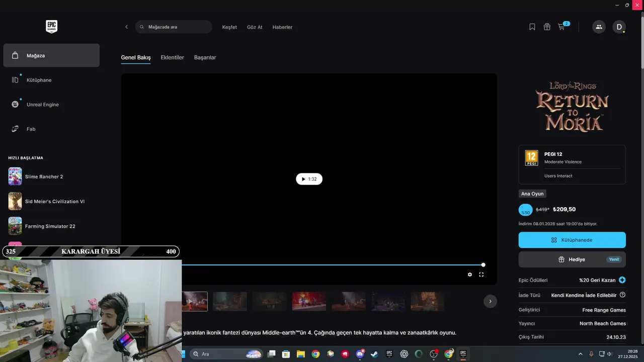Switch to Başarılar tab
The height and width of the screenshot is (362, 644).
(205, 57)
